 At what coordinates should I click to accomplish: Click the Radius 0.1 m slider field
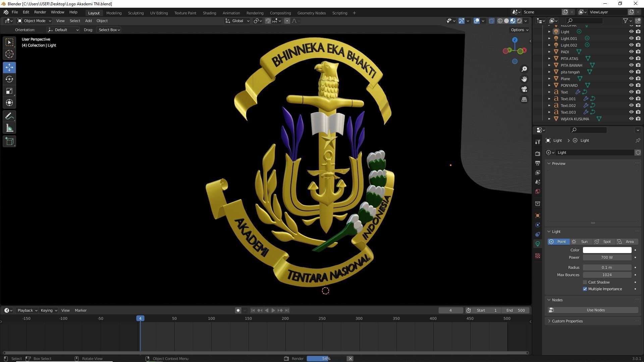pos(607,267)
